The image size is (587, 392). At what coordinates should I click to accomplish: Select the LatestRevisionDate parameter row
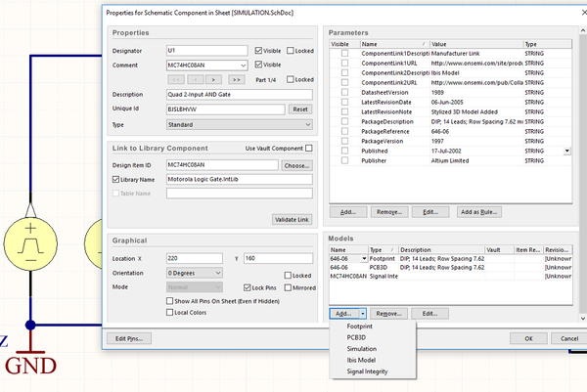(x=451, y=102)
